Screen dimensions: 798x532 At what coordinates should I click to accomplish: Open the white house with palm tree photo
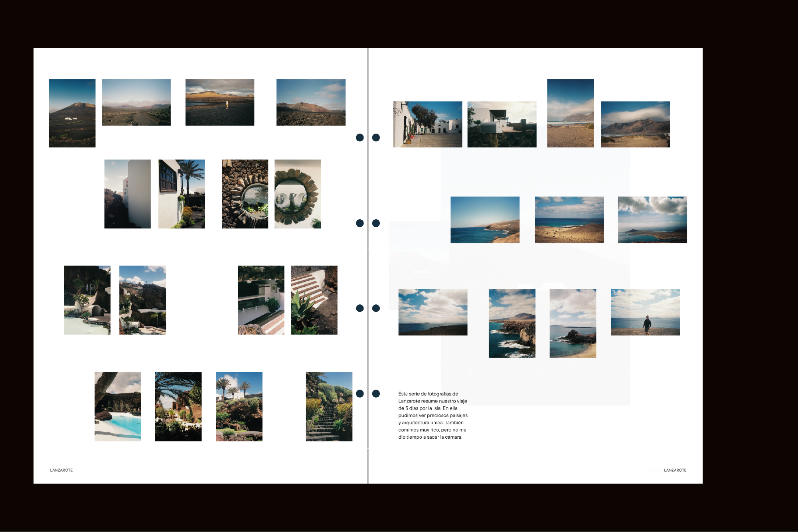tap(182, 194)
